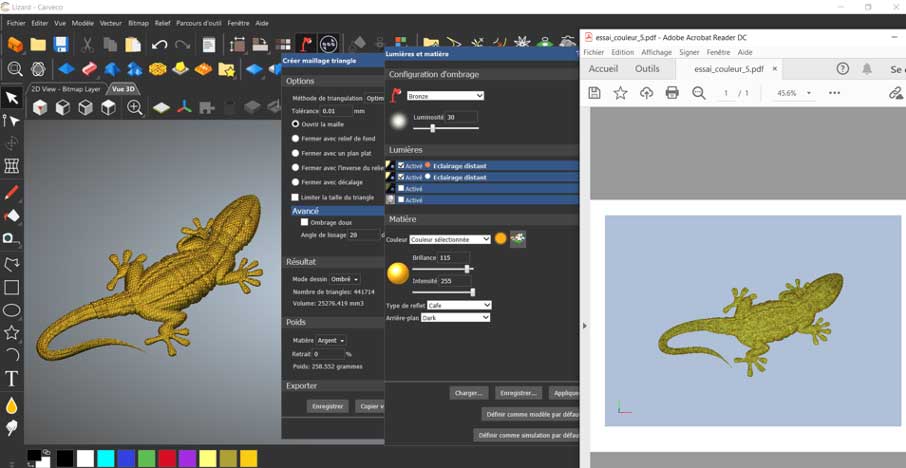Select the text T tool
Image resolution: width=906 pixels, height=468 pixels.
12,378
